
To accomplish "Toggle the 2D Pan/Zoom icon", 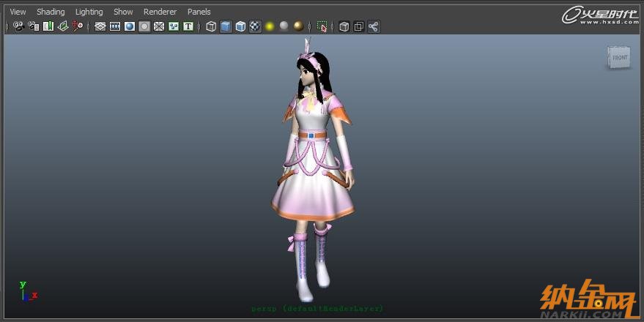I will [x=78, y=26].
